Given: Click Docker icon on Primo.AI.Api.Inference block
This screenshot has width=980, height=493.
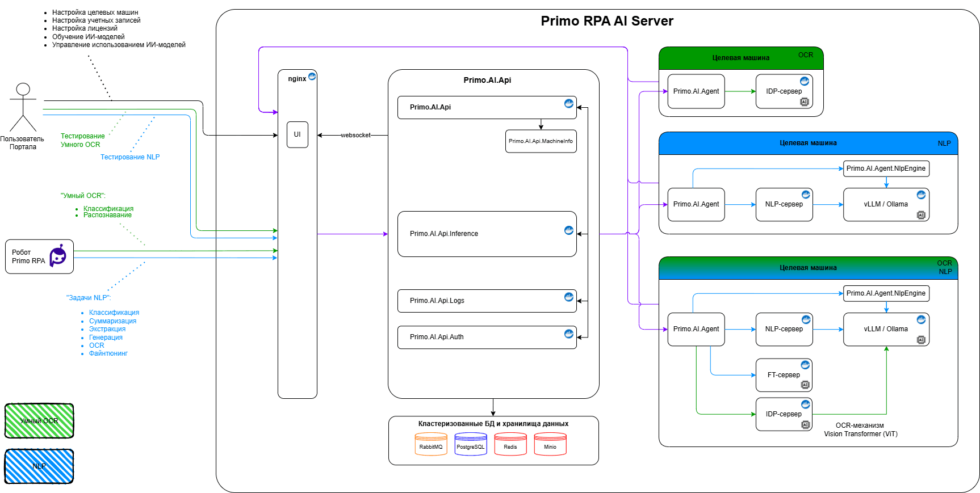Looking at the screenshot, I should (568, 230).
